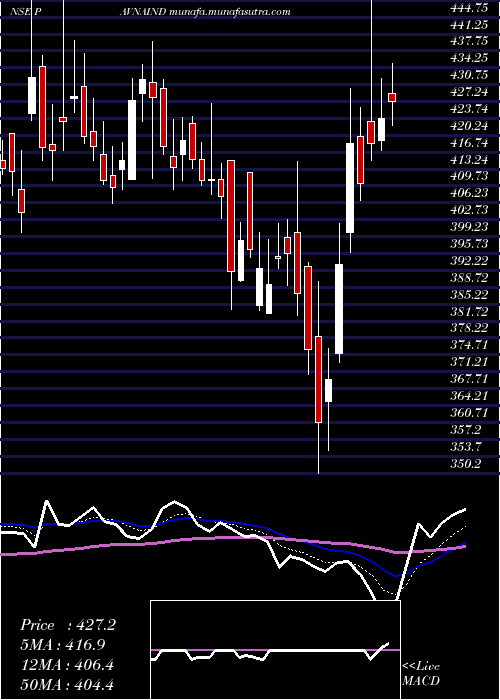Click the 381.72 price axis label
Viewport: 500px width, 700px height.
(x=470, y=312)
